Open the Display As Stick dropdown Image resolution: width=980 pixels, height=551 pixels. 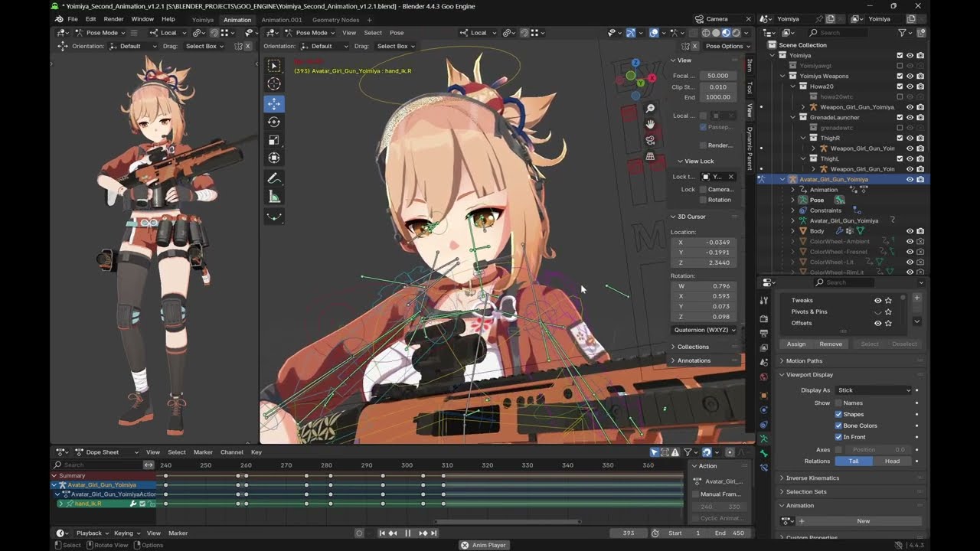[874, 390]
